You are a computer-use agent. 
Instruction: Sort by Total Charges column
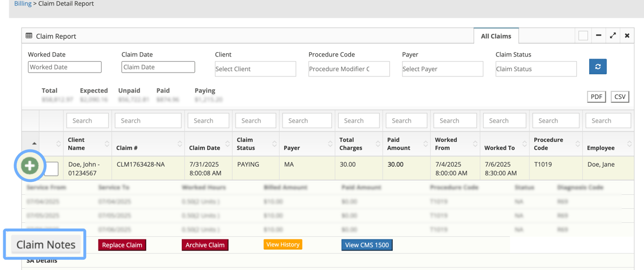coord(358,144)
